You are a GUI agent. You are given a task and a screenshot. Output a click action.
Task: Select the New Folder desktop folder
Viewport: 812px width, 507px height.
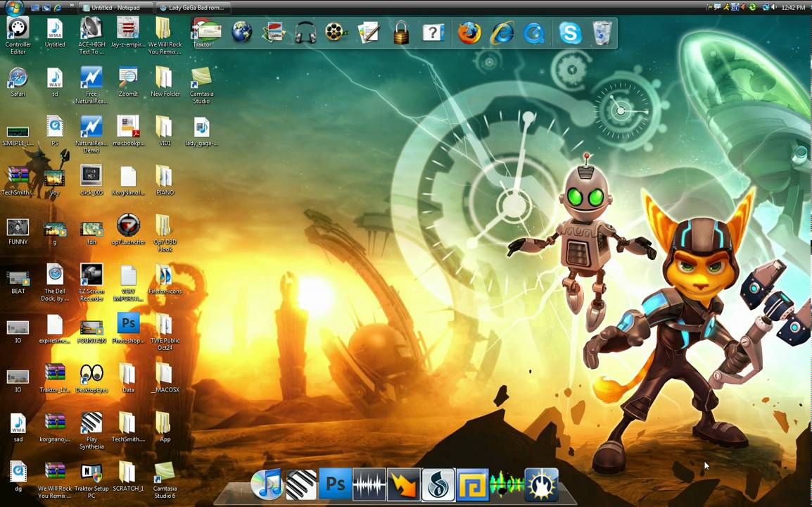tap(165, 82)
